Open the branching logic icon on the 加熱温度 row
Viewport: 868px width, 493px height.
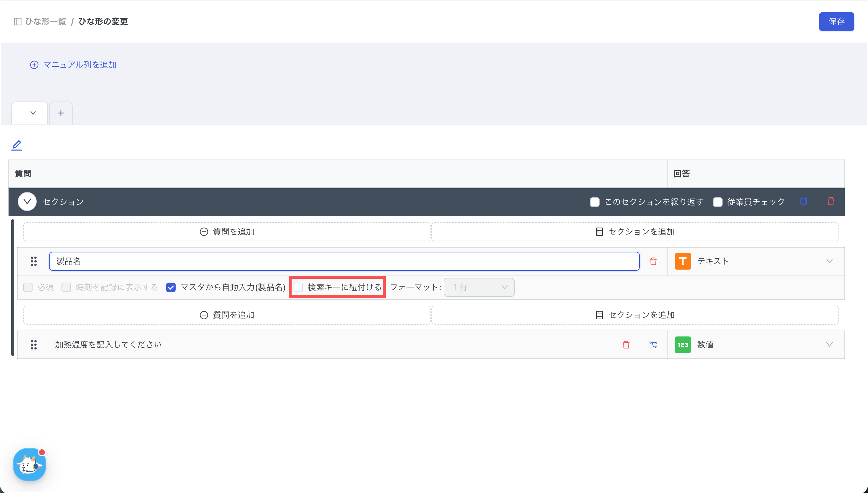click(653, 344)
